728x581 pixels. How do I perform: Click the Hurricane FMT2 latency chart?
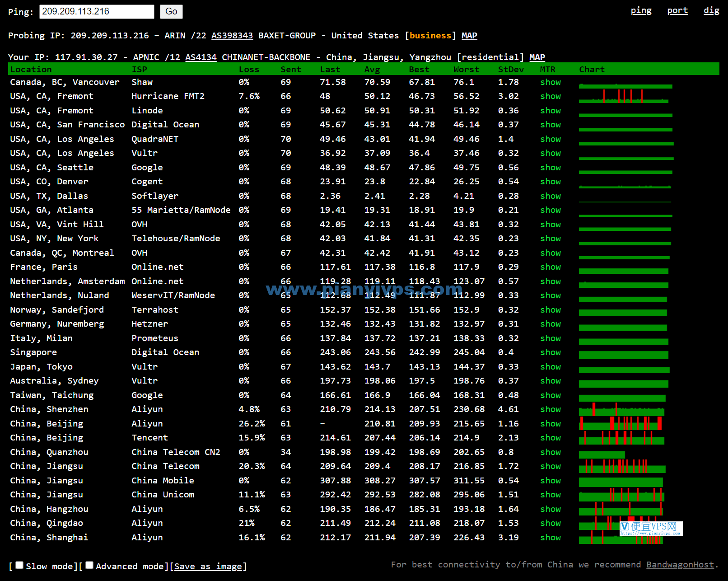tap(624, 96)
